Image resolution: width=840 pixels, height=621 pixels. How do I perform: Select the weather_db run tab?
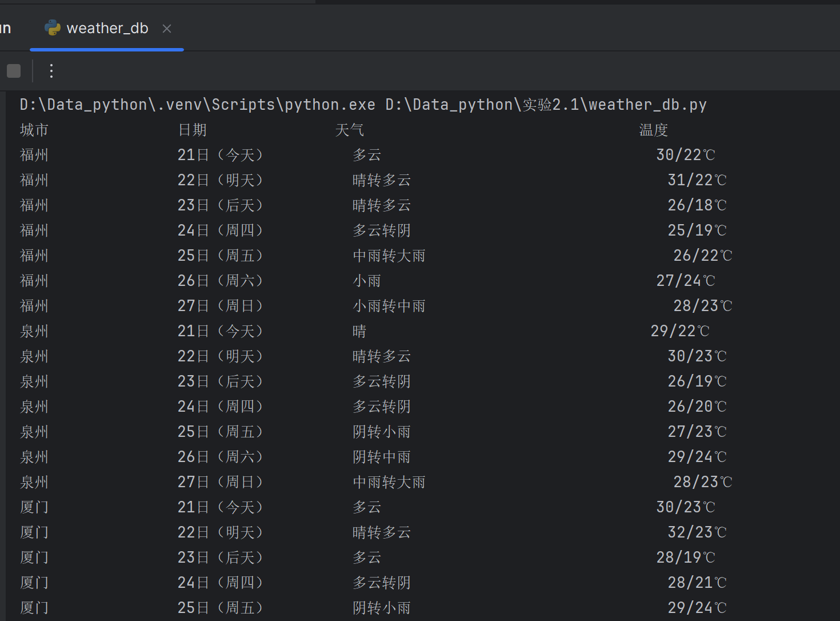pos(107,29)
